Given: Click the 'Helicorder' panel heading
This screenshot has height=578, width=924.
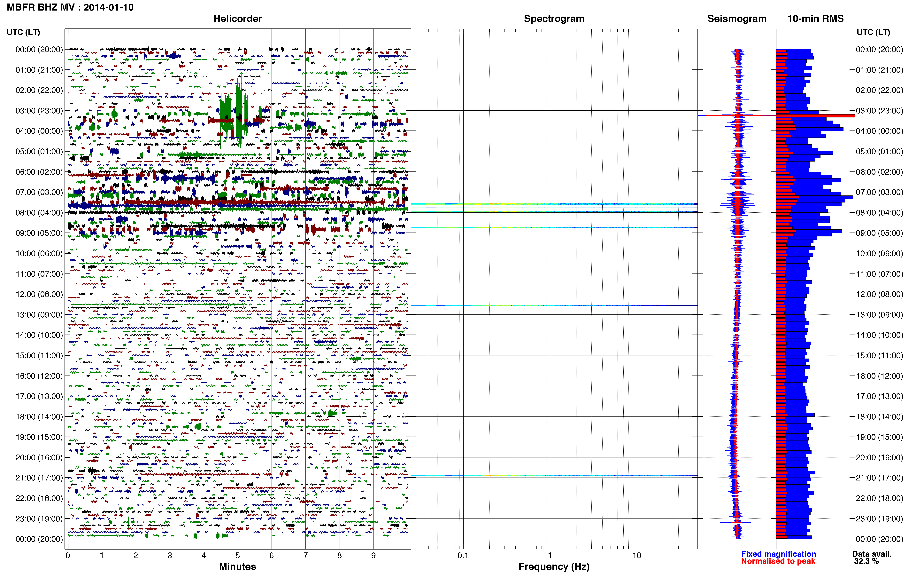Looking at the screenshot, I should 238,19.
